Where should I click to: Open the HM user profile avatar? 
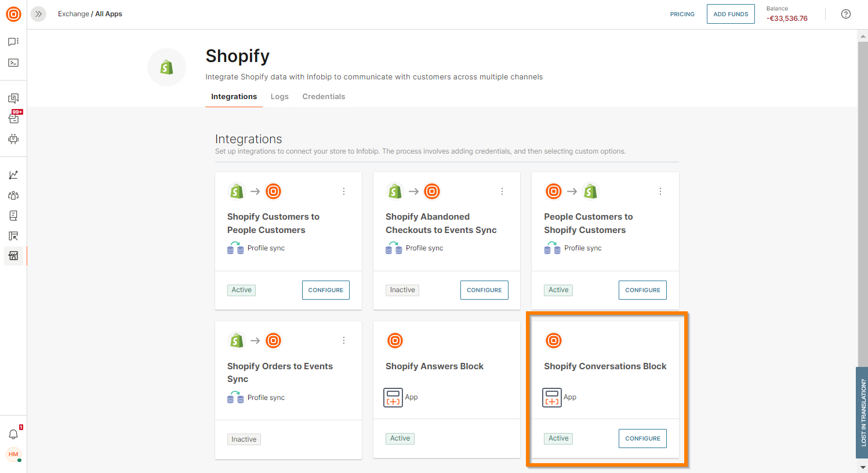(13, 454)
